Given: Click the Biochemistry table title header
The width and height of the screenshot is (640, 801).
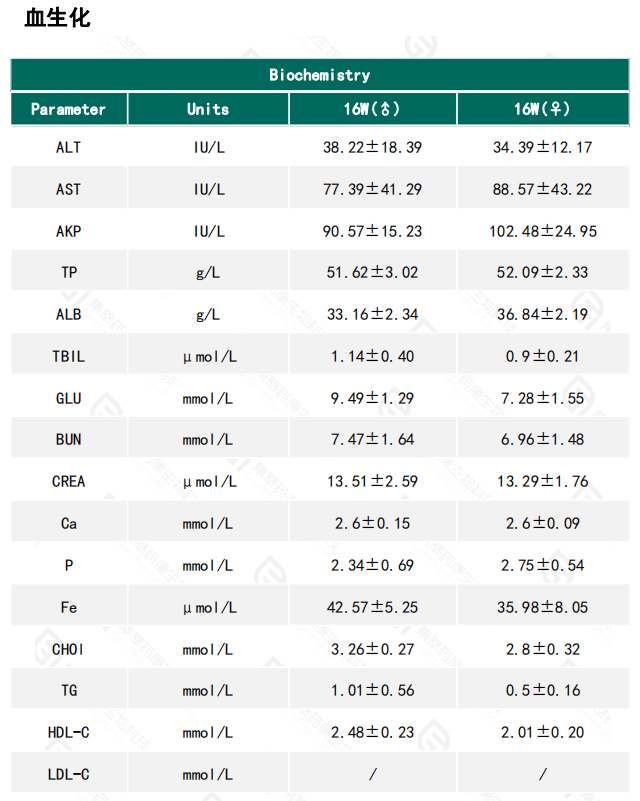Looking at the screenshot, I should click(x=319, y=75).
